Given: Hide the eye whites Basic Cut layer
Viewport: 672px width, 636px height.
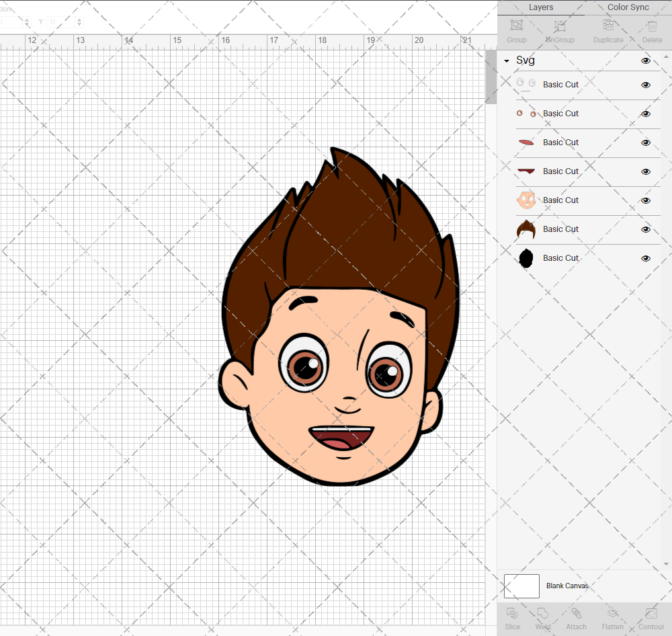Looking at the screenshot, I should [x=645, y=85].
